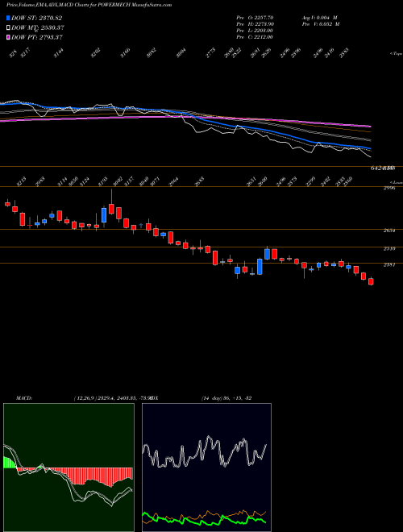Screen dimensions: 403x532
Task: Click the 2685 low value label
Action: click(x=199, y=181)
